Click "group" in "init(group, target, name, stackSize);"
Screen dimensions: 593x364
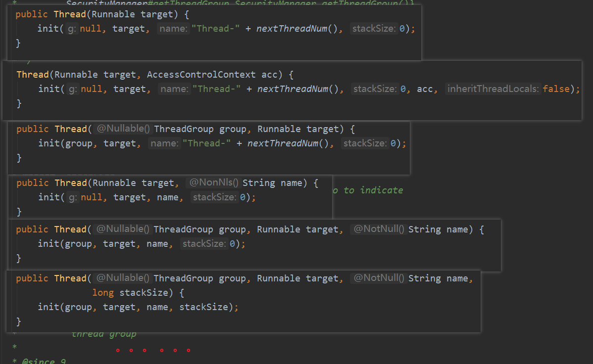coord(78,307)
